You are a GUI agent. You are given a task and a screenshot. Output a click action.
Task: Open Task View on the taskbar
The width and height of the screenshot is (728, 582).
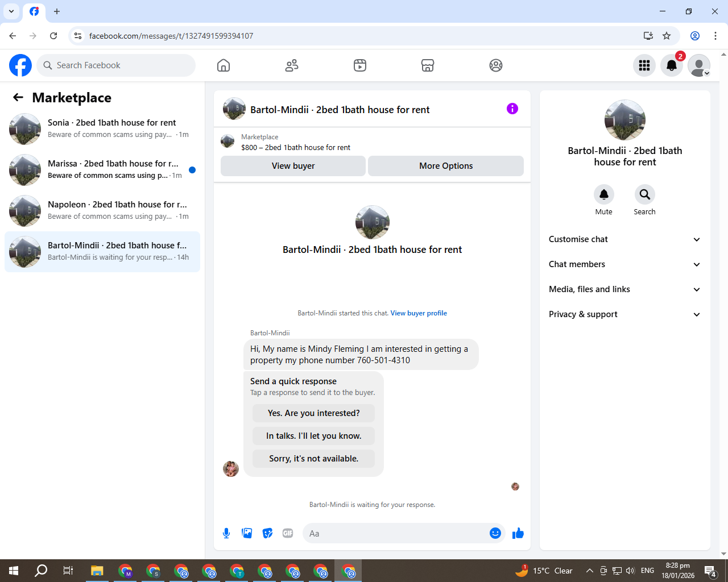68,571
